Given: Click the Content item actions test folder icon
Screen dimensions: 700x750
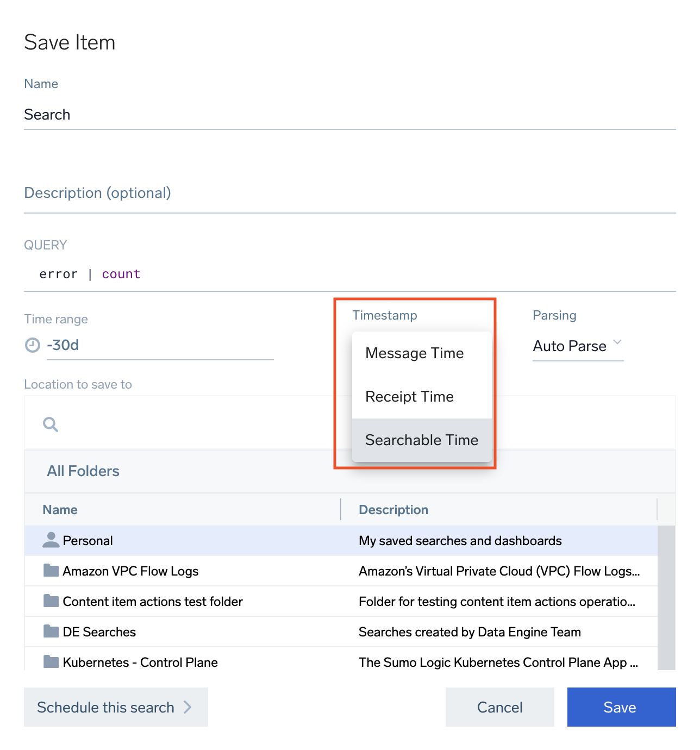Looking at the screenshot, I should click(51, 601).
